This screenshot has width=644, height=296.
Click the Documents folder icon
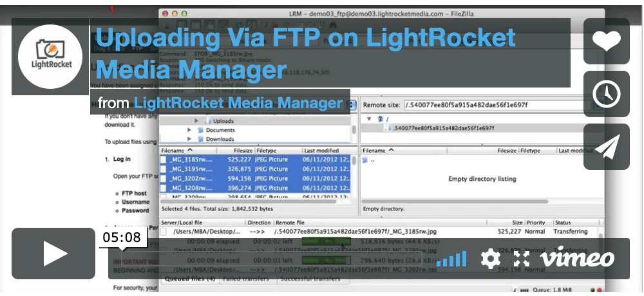click(x=200, y=130)
